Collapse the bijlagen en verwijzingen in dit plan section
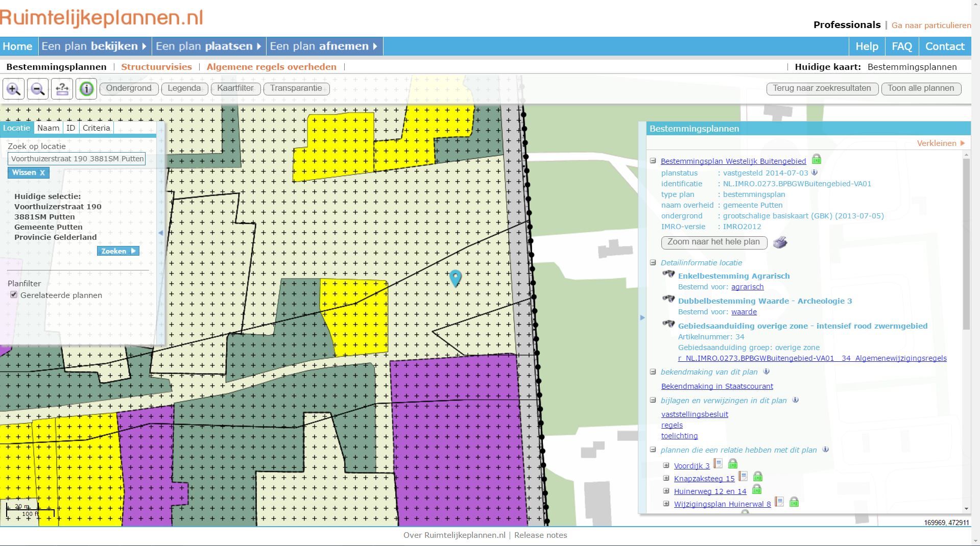980x546 pixels. click(x=653, y=401)
